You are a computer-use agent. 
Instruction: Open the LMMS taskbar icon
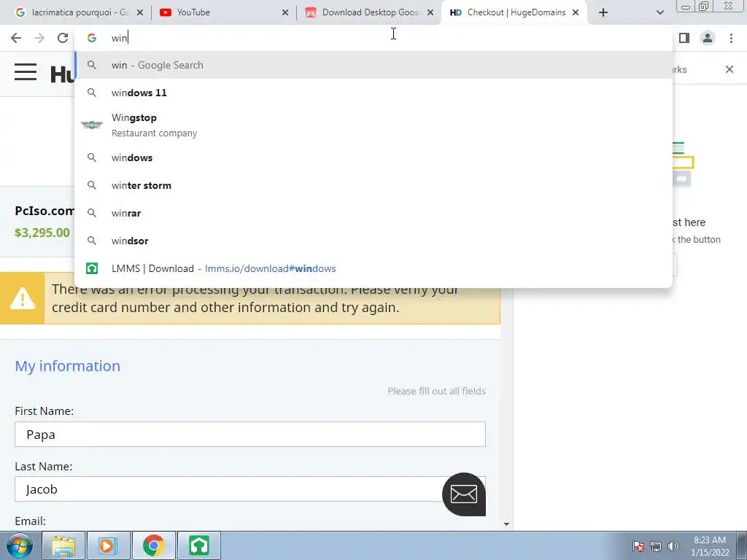coord(198,545)
